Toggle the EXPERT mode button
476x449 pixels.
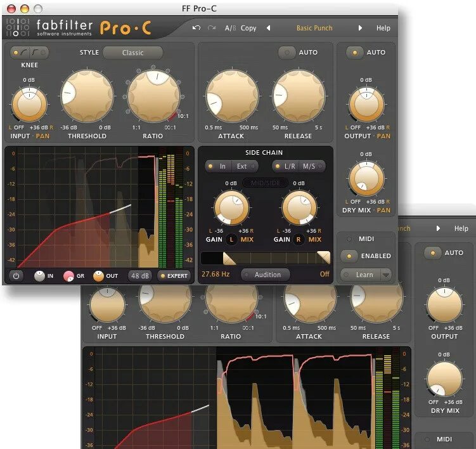tap(174, 276)
